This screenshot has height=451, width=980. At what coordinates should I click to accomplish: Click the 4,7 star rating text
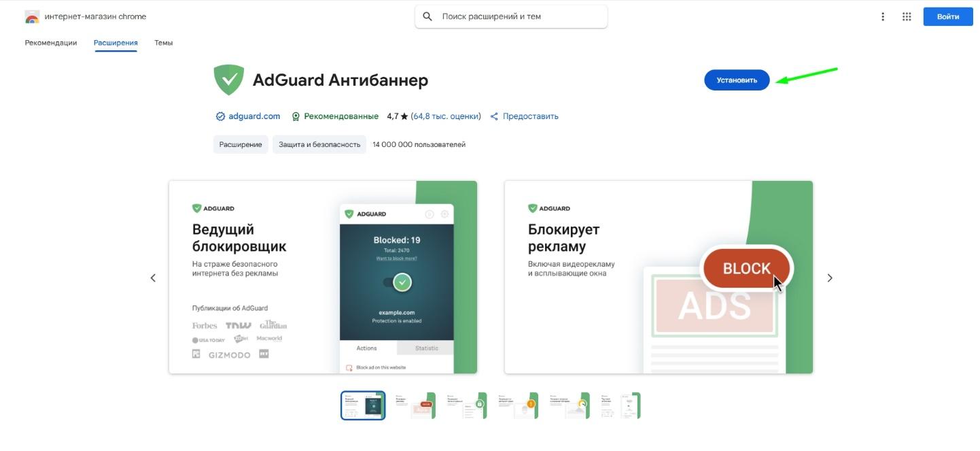click(x=398, y=116)
